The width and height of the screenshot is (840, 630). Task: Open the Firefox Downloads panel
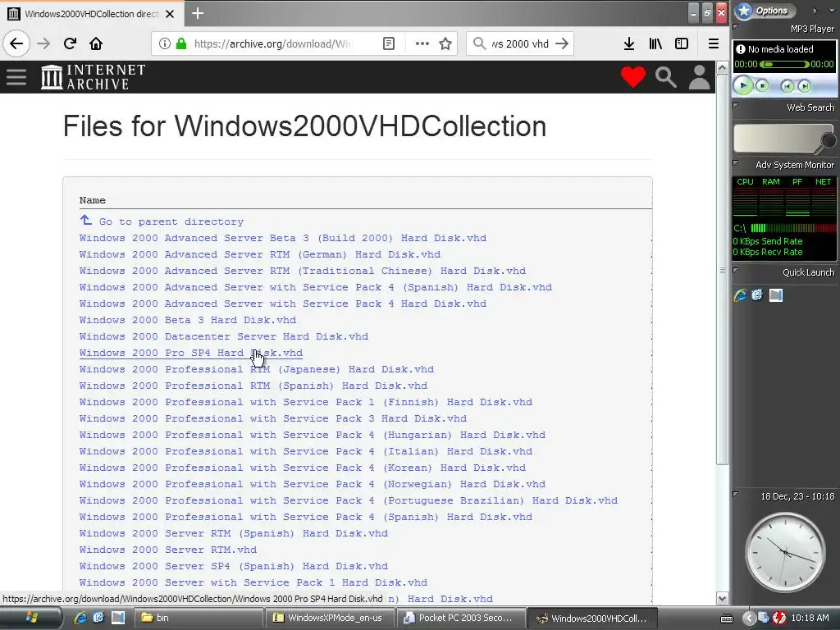tap(629, 43)
